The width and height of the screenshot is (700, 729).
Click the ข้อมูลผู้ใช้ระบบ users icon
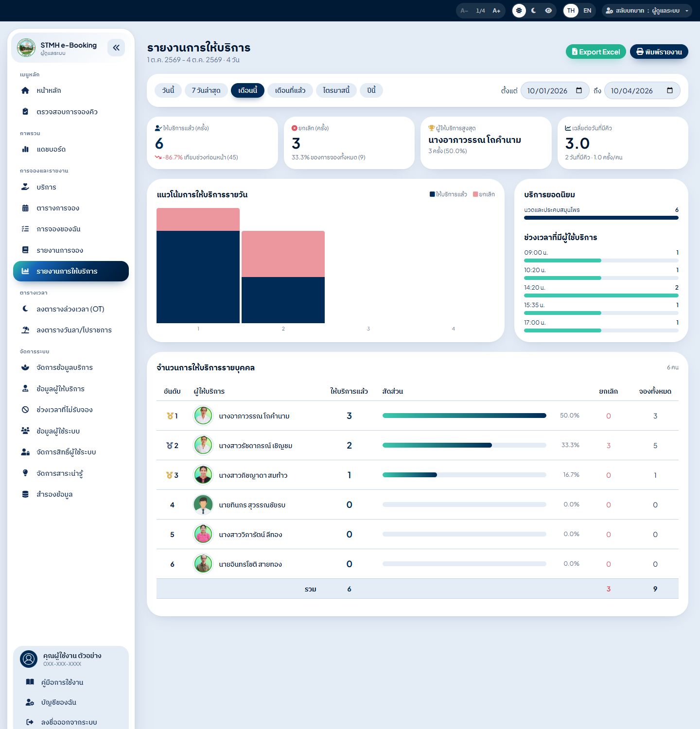click(25, 431)
